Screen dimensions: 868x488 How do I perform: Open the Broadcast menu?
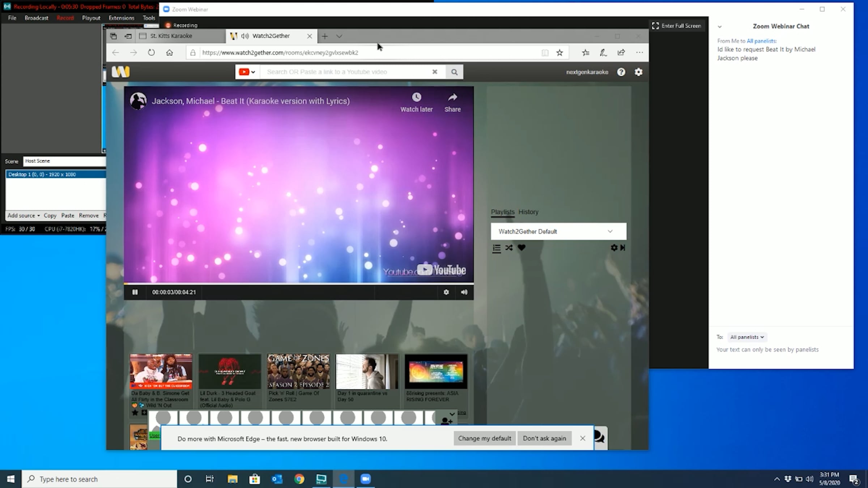[x=36, y=18]
